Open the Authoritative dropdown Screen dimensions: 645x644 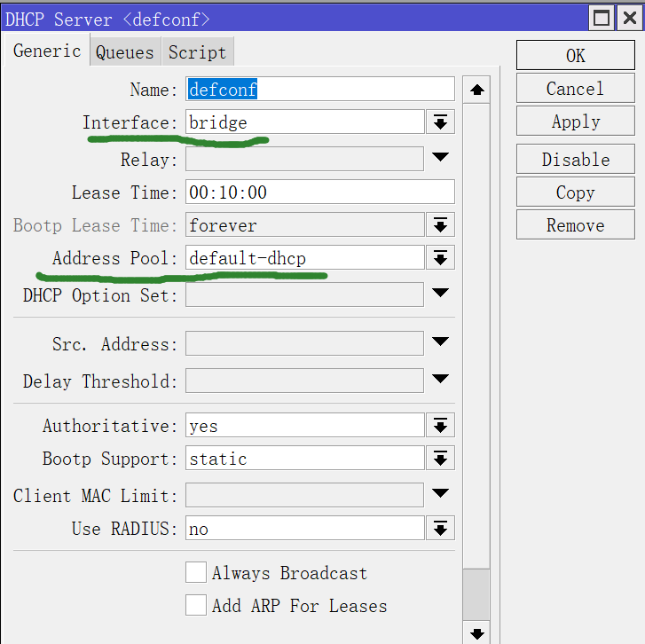coord(440,427)
